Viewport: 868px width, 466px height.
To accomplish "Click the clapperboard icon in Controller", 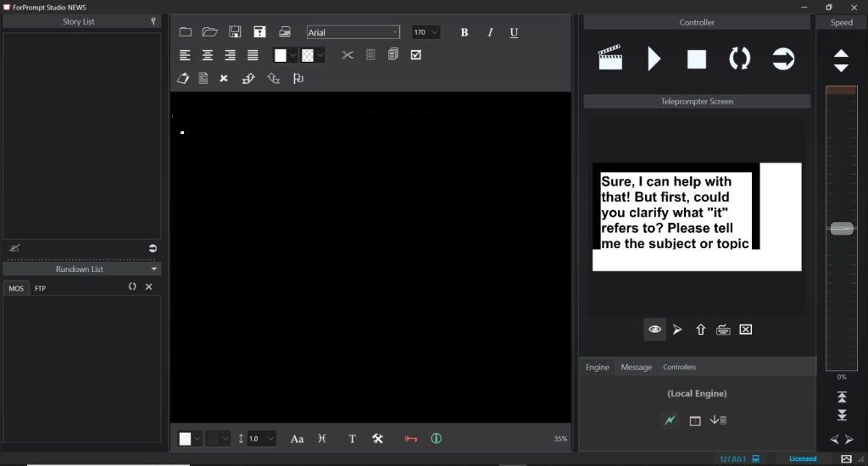I will point(609,58).
